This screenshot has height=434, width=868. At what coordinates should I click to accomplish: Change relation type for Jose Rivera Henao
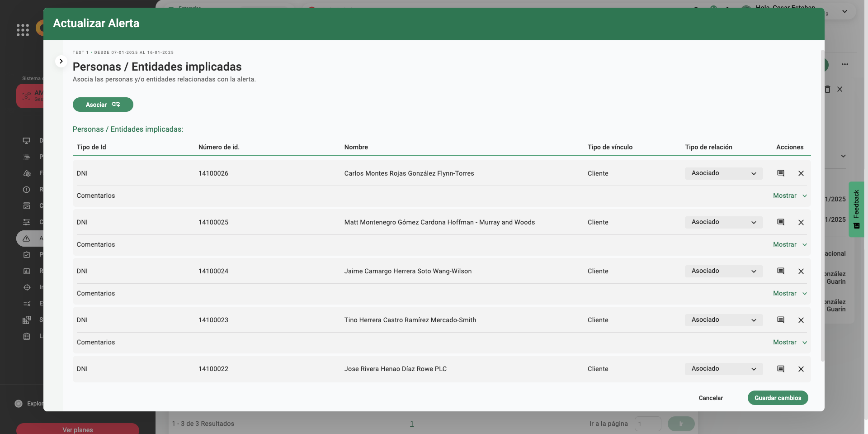[x=723, y=369]
